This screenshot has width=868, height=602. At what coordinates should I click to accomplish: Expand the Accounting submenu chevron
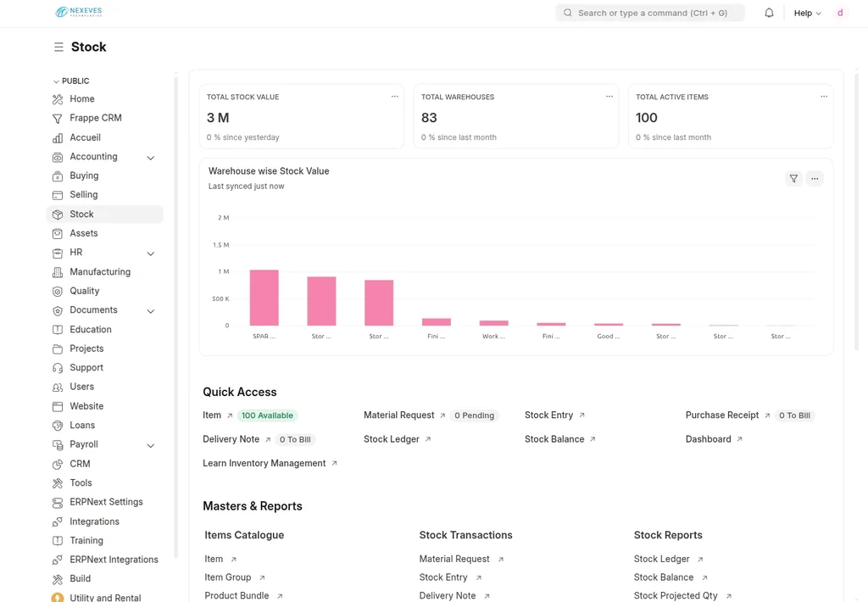pos(151,158)
